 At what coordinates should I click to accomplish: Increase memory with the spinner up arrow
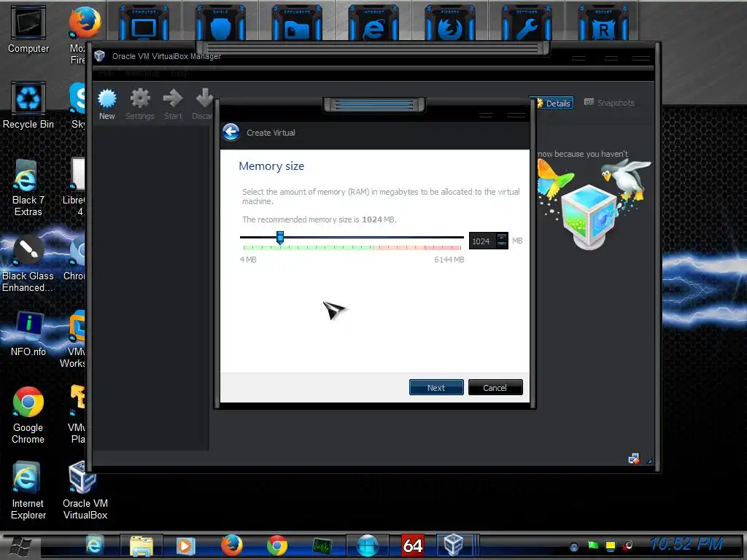tap(502, 237)
